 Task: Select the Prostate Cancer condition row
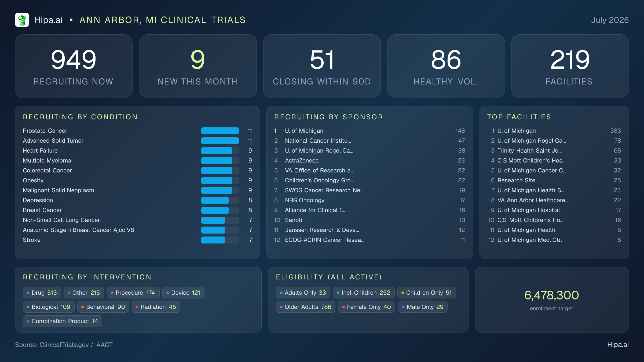pos(137,131)
